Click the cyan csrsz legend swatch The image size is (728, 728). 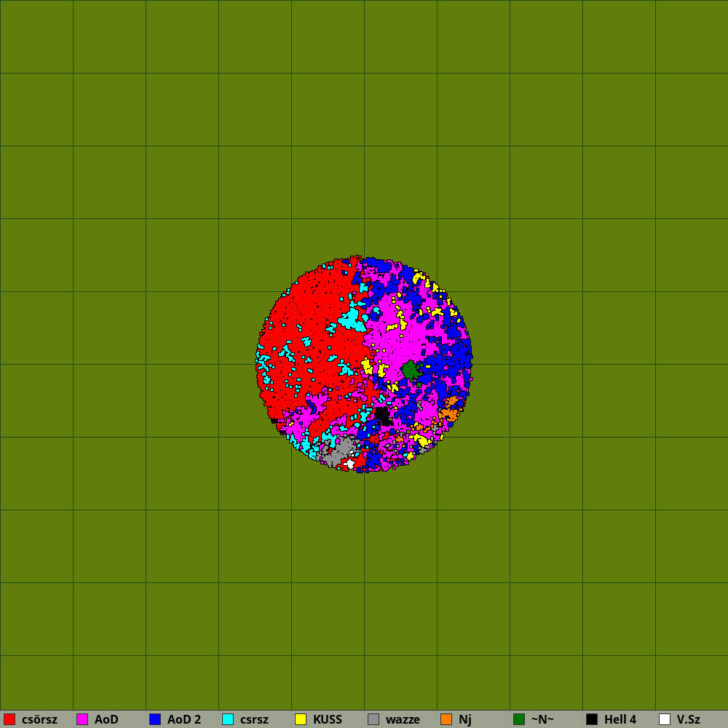[x=228, y=719]
